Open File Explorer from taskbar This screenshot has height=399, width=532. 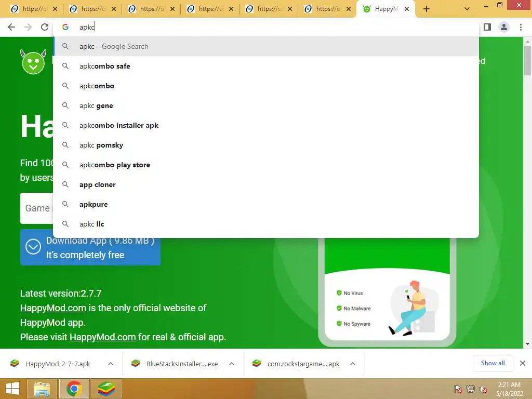[42, 389]
